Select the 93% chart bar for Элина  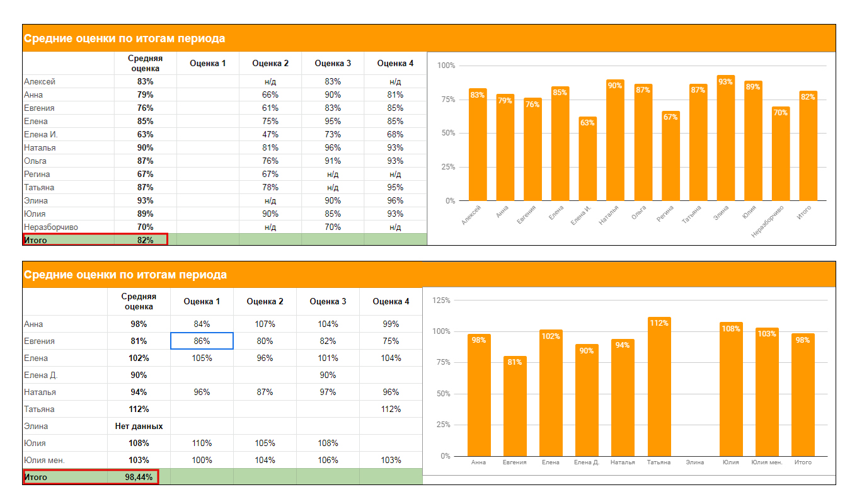pos(725,139)
